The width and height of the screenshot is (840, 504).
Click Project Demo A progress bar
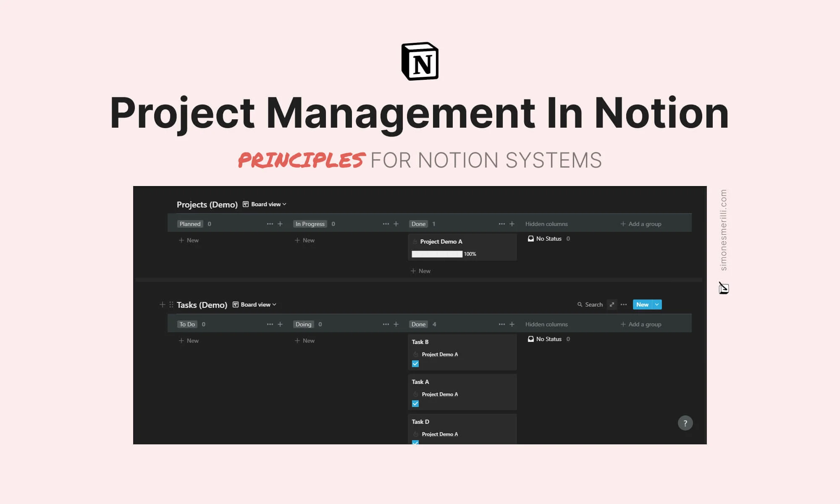pyautogui.click(x=437, y=254)
